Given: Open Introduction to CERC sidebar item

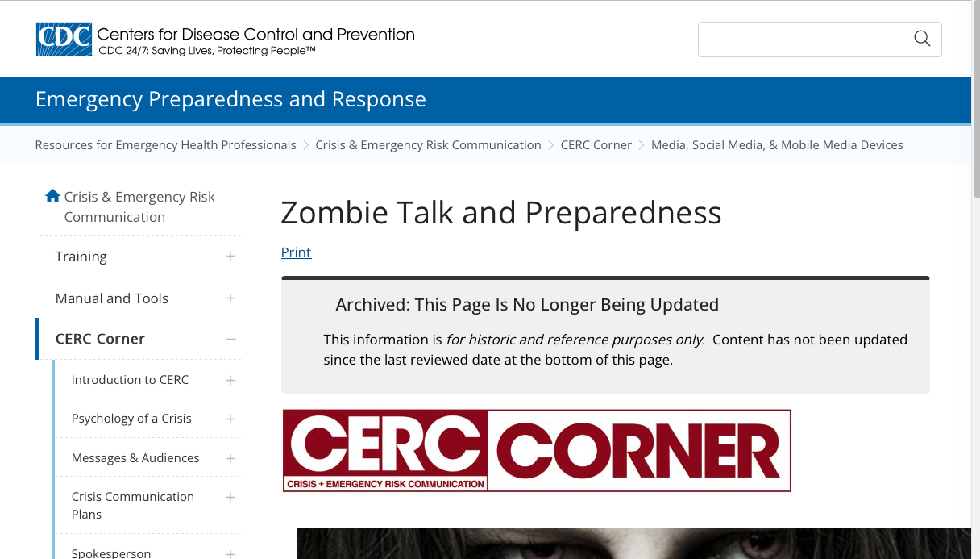Looking at the screenshot, I should (x=130, y=380).
